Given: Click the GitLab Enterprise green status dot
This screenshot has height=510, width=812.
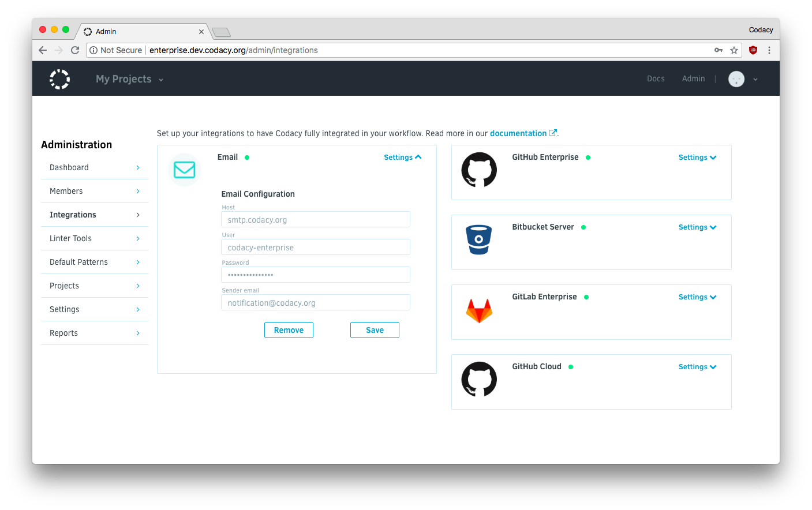Looking at the screenshot, I should (x=586, y=297).
